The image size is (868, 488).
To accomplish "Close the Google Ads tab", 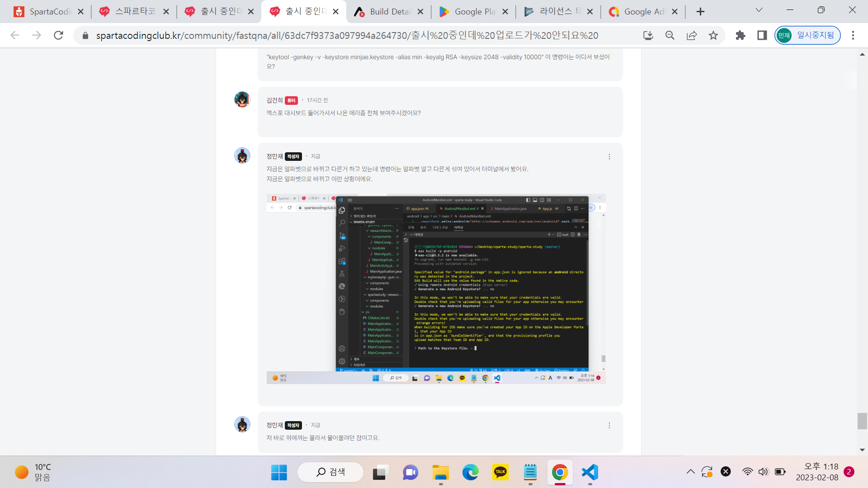I will pos(675,12).
